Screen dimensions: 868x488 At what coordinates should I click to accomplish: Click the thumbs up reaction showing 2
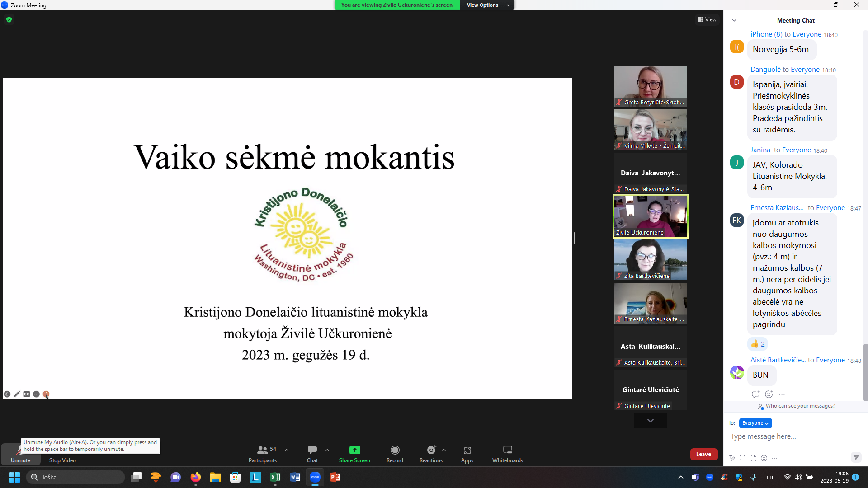(758, 344)
